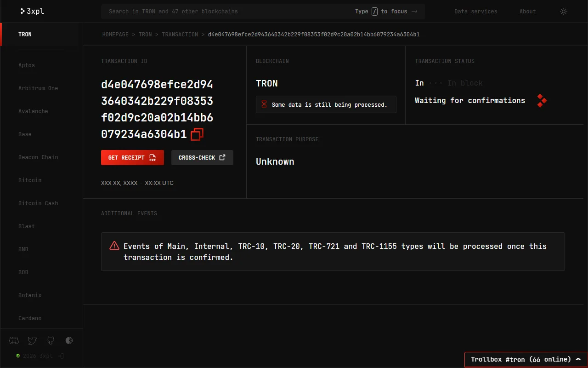Click the GET RECEIPT button
The image size is (588, 368).
point(132,157)
